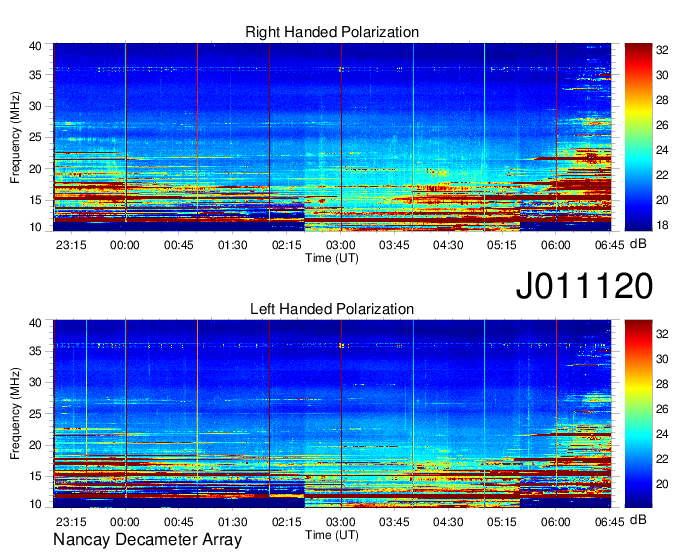Click the 15 frequency tick of Left Handed plot
Image resolution: width=680 pixels, height=552 pixels.
click(x=35, y=477)
